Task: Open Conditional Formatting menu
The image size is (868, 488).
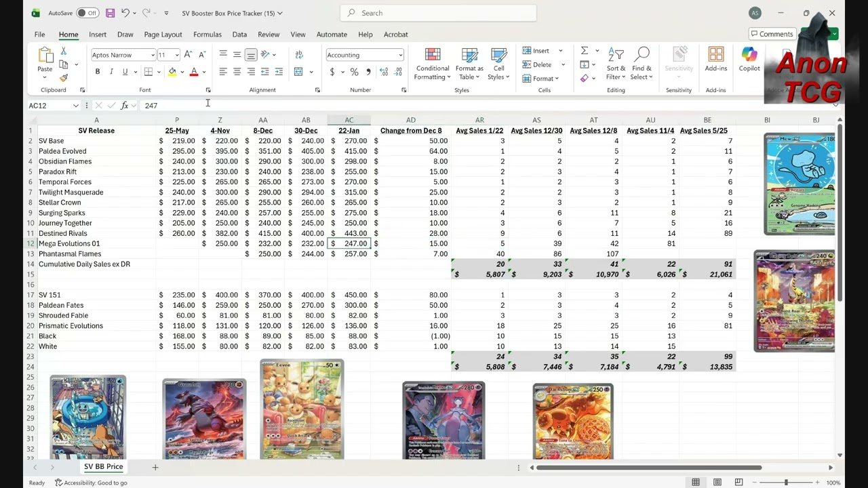Action: click(x=433, y=64)
